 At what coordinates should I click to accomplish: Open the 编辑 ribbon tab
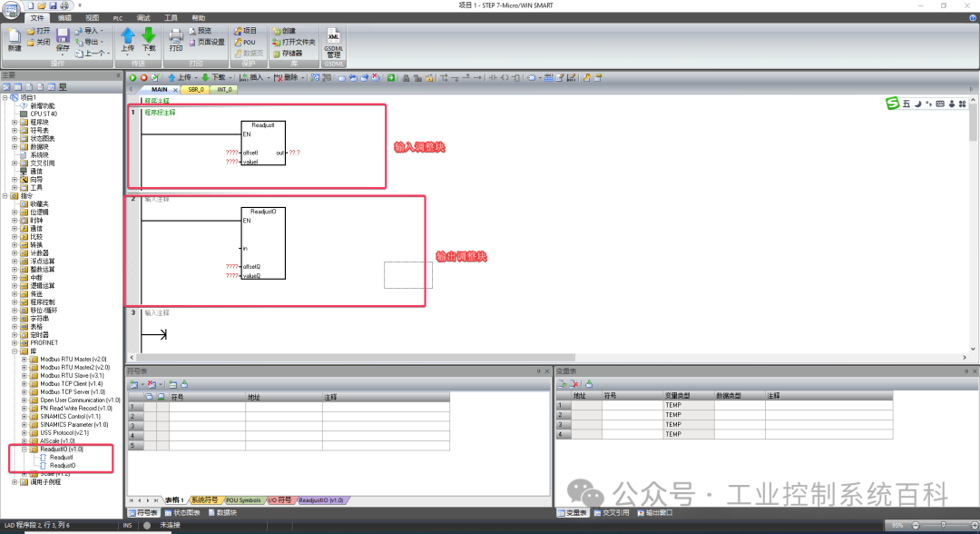pos(64,18)
